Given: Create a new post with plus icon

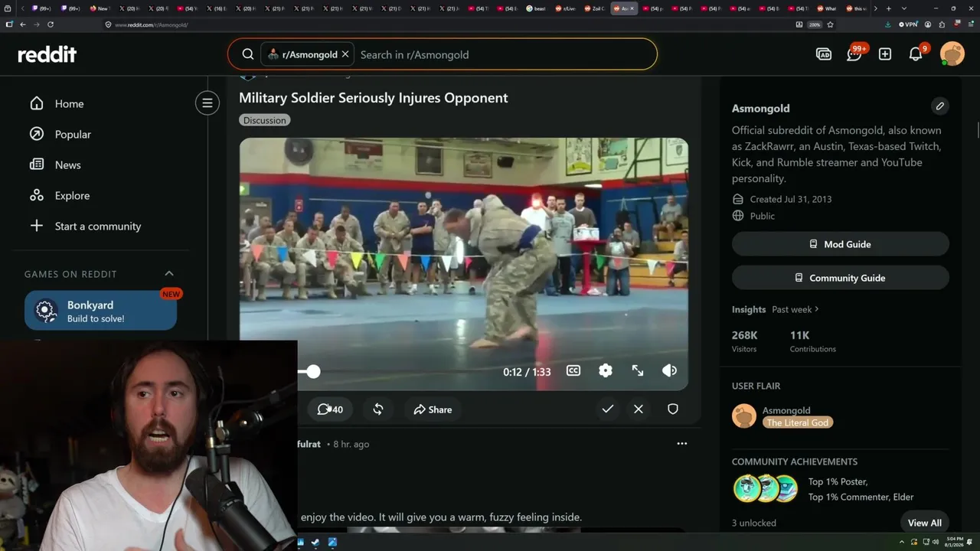Looking at the screenshot, I should [x=885, y=54].
